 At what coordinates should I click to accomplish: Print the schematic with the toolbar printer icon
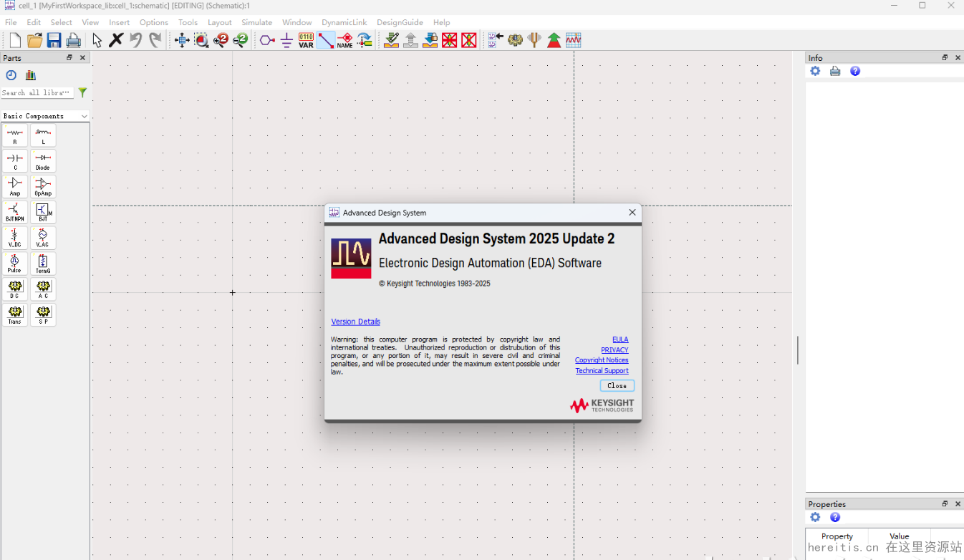pyautogui.click(x=73, y=40)
